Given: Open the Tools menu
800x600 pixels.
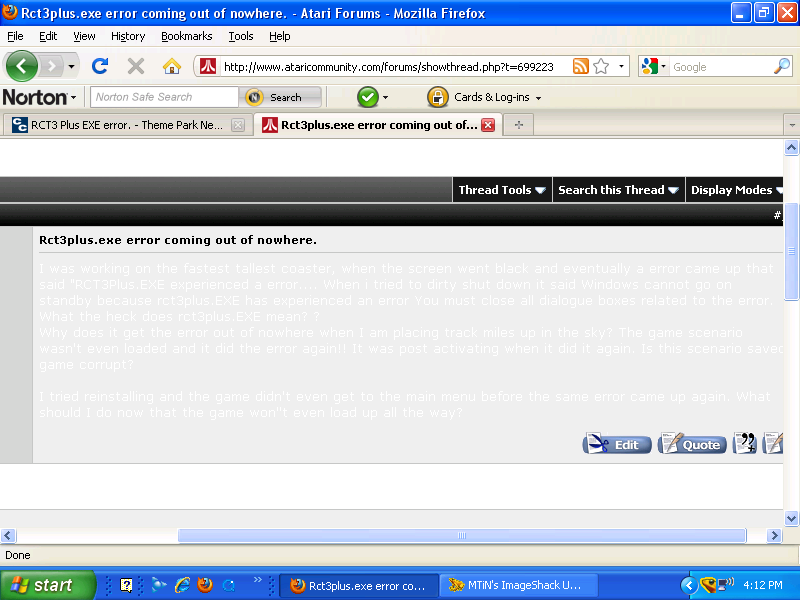Looking at the screenshot, I should click(241, 36).
